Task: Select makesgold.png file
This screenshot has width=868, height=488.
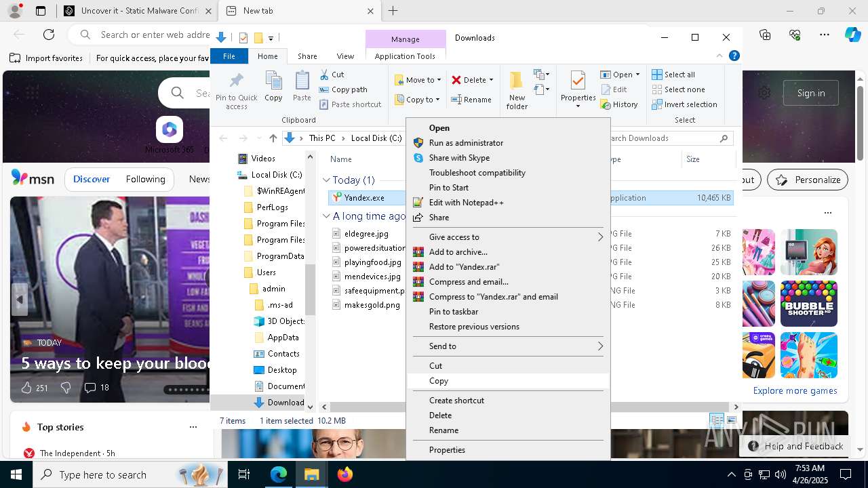Action: point(372,305)
